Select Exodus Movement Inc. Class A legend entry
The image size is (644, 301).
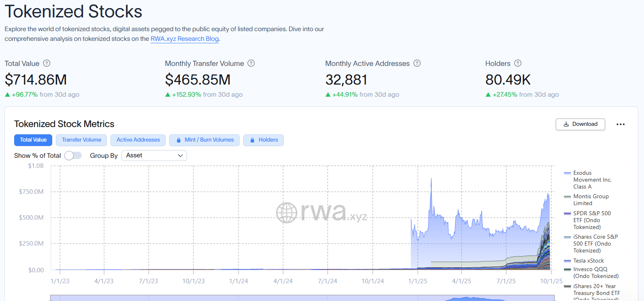(592, 180)
